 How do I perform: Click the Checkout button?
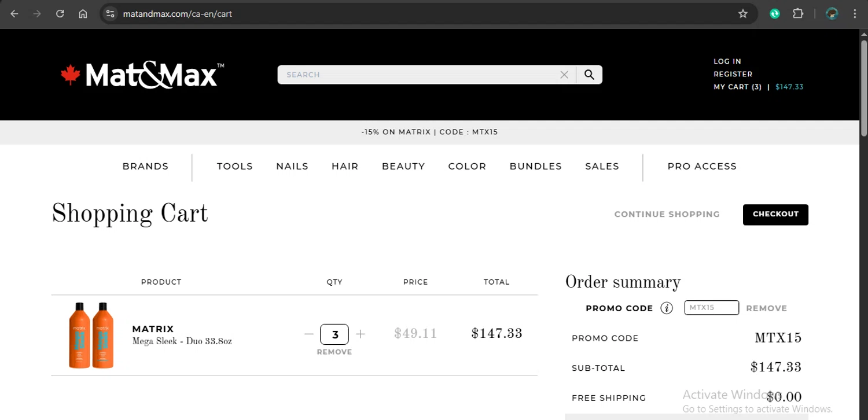pyautogui.click(x=775, y=215)
